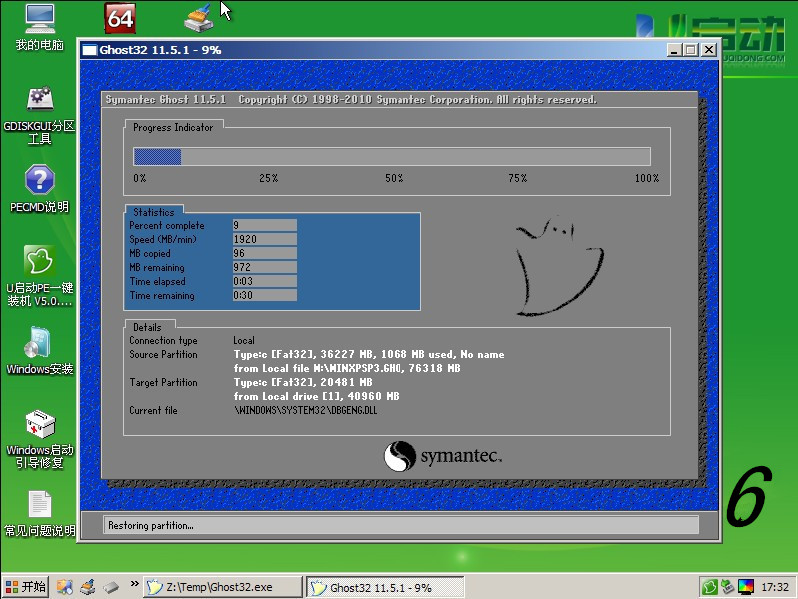
Task: Switch to Z:\Temp\Ghost32.exe taskbar button
Action: [x=222, y=587]
